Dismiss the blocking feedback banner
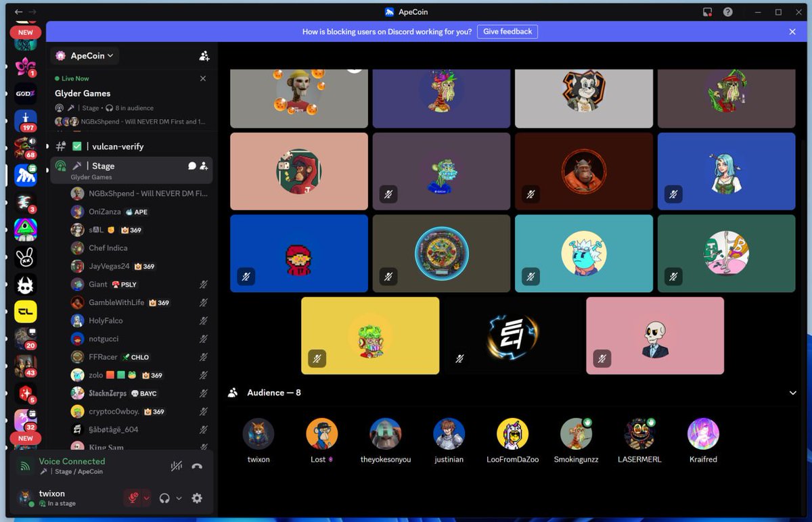This screenshot has width=812, height=522. [792, 32]
